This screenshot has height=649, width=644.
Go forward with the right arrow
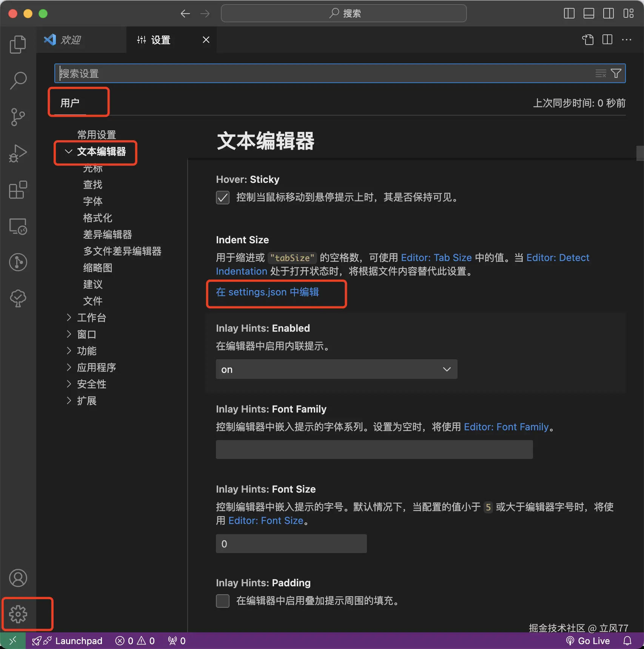pos(205,14)
